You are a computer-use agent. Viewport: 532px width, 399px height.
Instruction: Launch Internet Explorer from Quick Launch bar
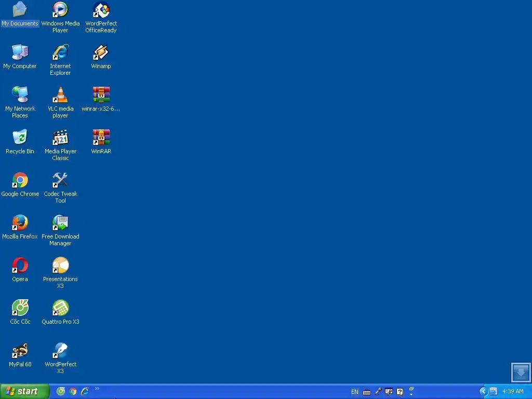(x=85, y=391)
